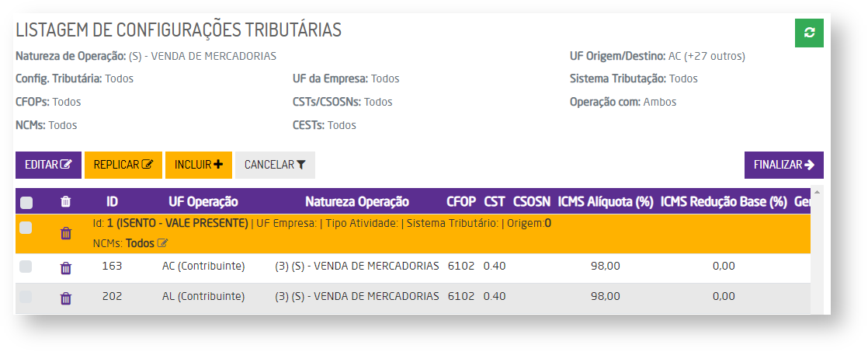Click the trash icon for row 202
This screenshot has width=868, height=352.
coord(66,298)
